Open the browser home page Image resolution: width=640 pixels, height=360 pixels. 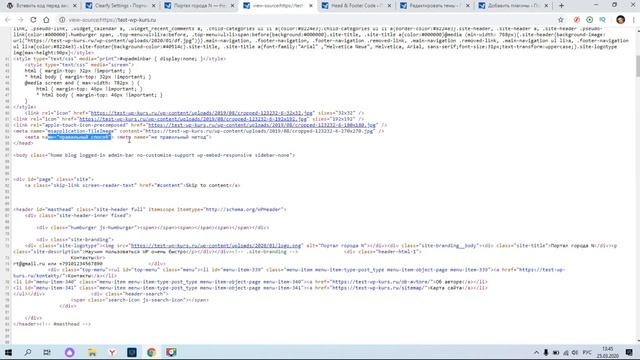pyautogui.click(x=47, y=20)
